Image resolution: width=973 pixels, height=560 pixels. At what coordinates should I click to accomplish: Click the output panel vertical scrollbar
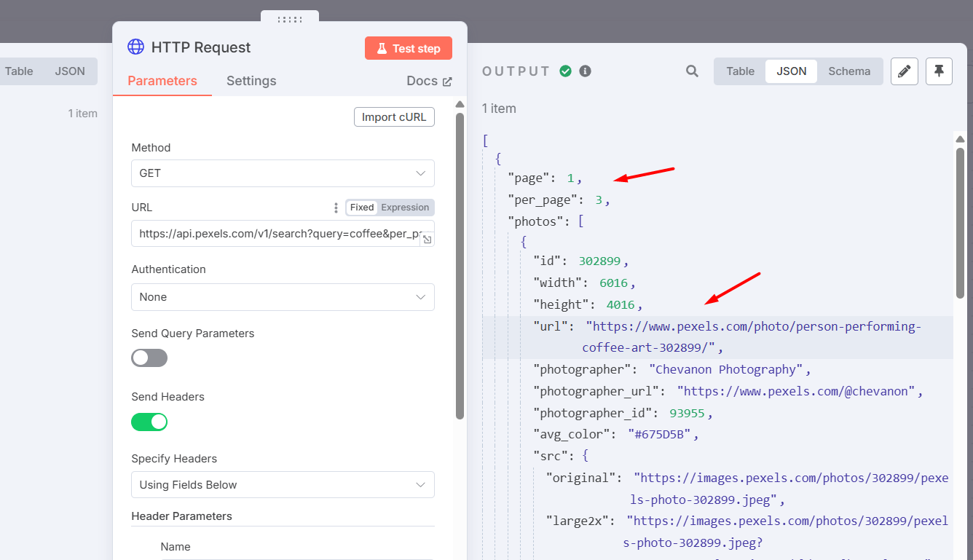click(x=960, y=222)
